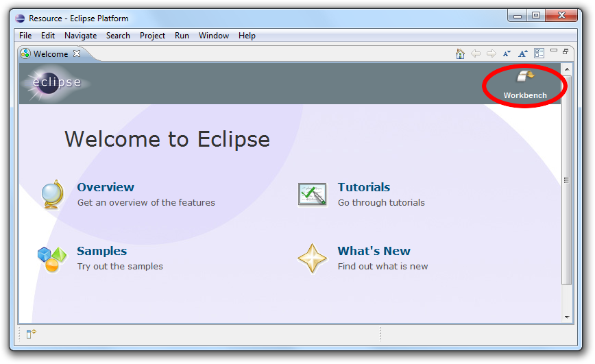Reduce font size with the small A icon

click(507, 53)
